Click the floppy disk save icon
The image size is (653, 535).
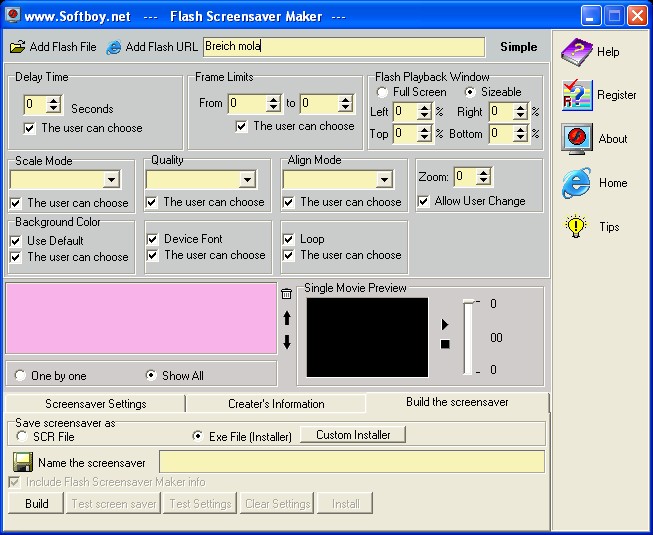pos(22,462)
